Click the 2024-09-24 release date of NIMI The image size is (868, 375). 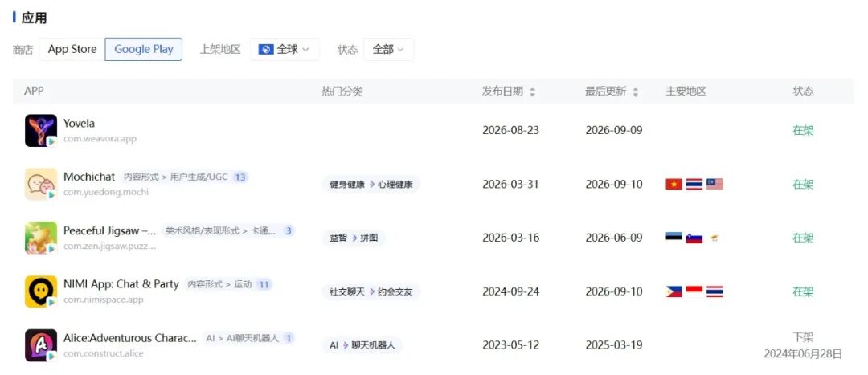[x=510, y=291]
